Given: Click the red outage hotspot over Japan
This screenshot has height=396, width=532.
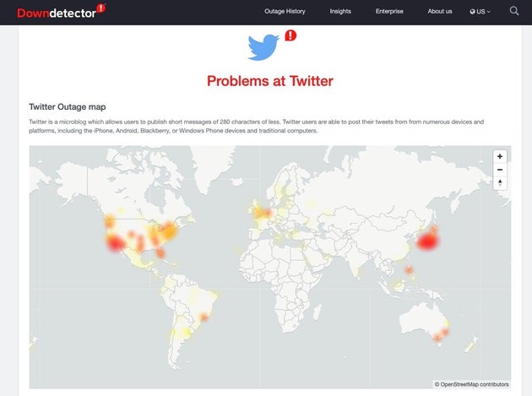Looking at the screenshot, I should pos(429,241).
